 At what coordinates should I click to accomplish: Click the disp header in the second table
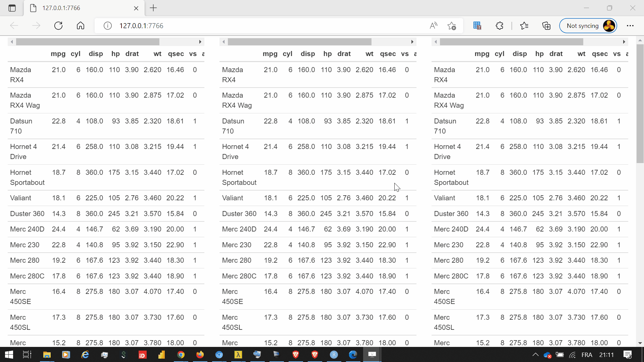[x=308, y=54]
